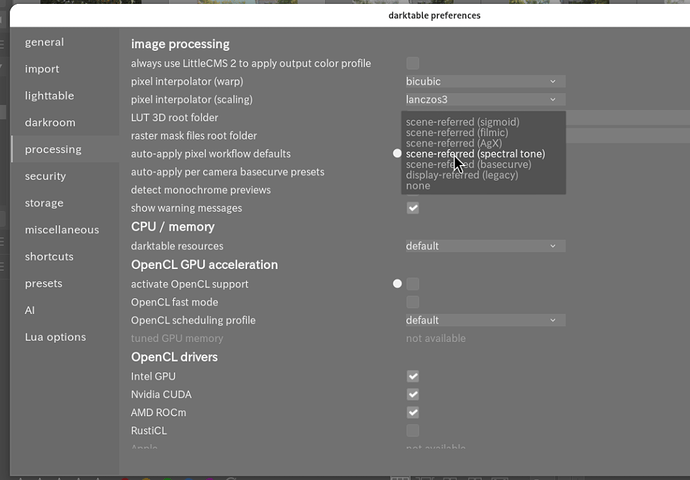Uncheck Nvidia CUDA driver checkbox

click(x=413, y=395)
